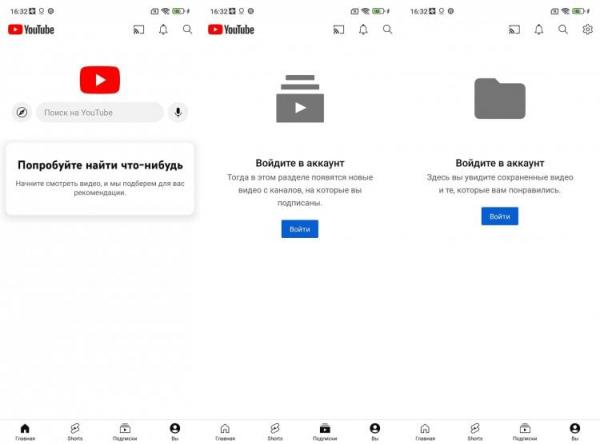Tap the gray folder illustration
Viewport: 600px width, 444px height.
(500, 98)
